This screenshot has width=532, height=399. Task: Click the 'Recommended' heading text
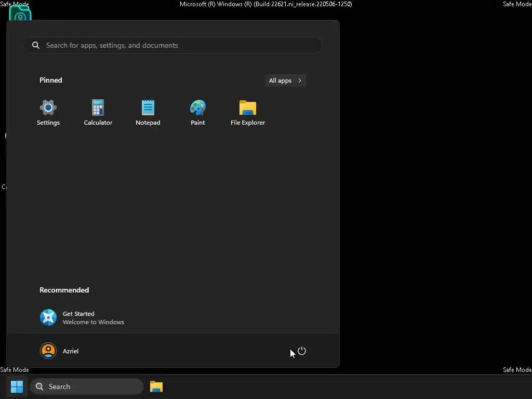pos(64,290)
